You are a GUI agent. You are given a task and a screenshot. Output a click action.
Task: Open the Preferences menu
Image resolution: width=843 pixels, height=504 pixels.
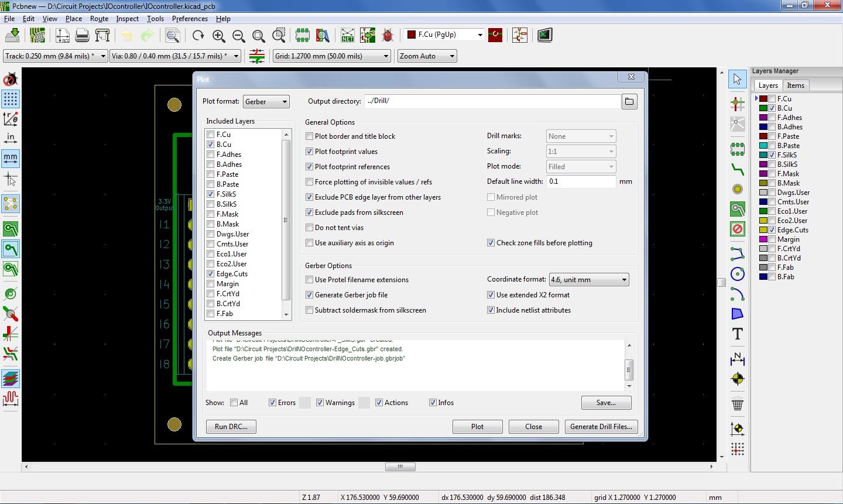pyautogui.click(x=190, y=19)
